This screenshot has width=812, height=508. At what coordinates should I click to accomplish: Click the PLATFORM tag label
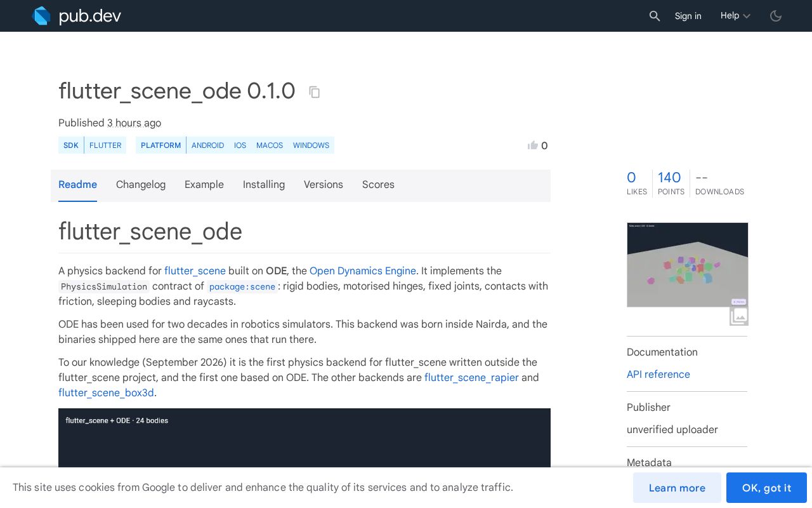(x=160, y=145)
